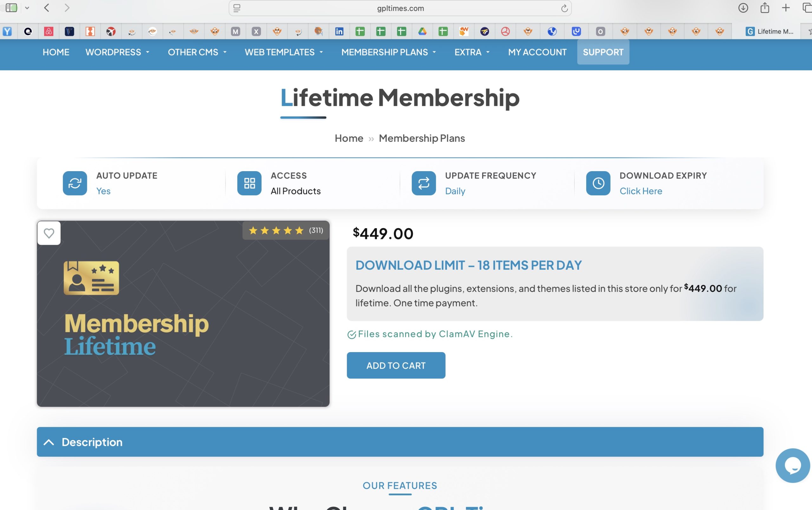Screen dimensions: 812x510
Task: Click the ADD TO CART button
Action: click(x=396, y=365)
